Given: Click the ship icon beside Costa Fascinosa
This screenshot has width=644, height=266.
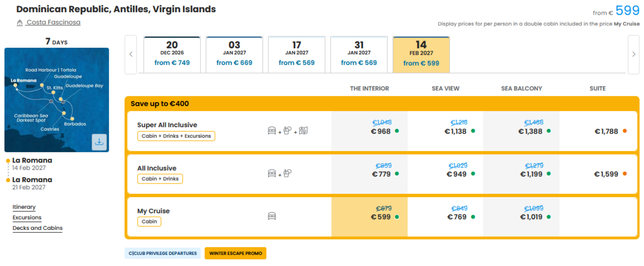Looking at the screenshot, I should click(x=20, y=23).
